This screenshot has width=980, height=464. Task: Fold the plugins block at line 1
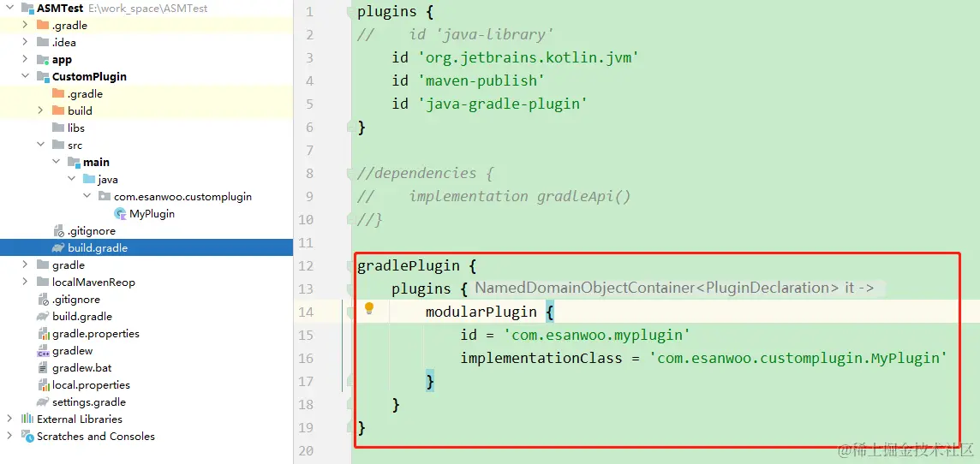pos(351,12)
